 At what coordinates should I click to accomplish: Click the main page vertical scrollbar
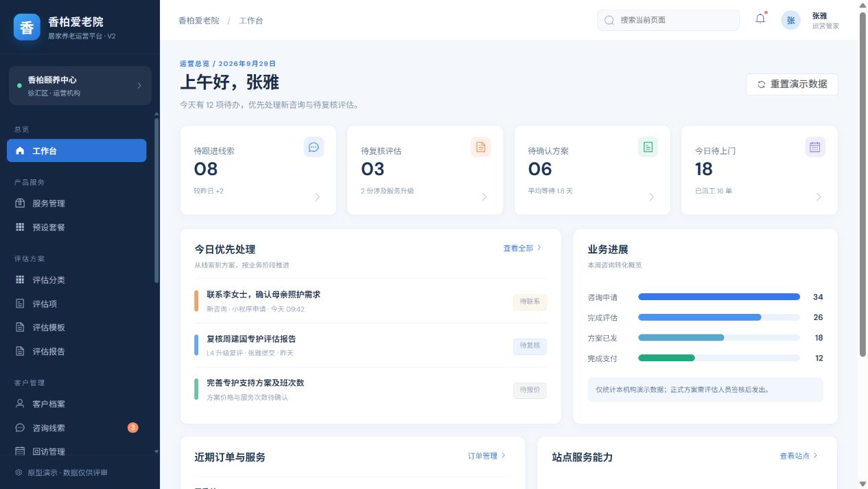pos(863,185)
